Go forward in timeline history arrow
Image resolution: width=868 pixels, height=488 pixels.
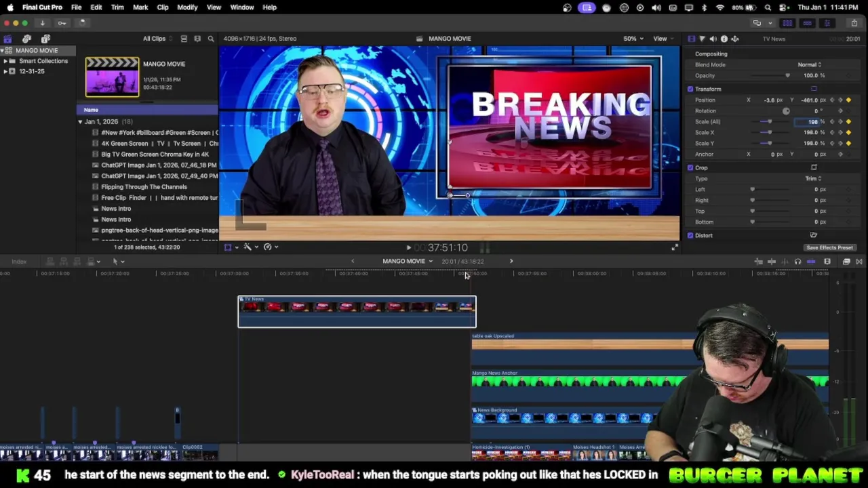point(511,262)
